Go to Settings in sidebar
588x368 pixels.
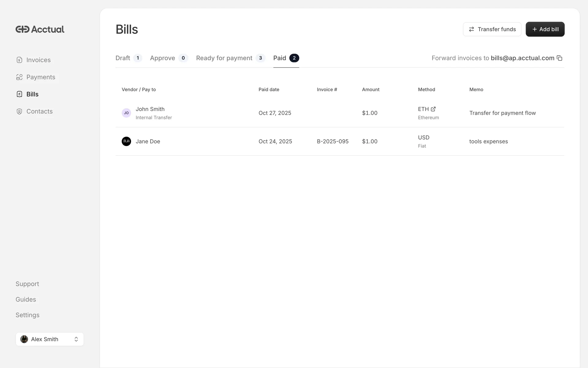tap(28, 315)
